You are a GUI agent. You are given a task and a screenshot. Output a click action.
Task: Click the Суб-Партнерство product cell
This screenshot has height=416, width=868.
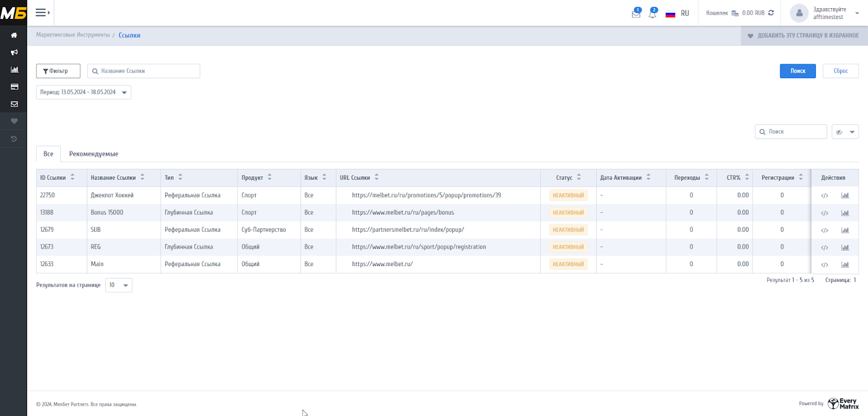click(x=264, y=230)
